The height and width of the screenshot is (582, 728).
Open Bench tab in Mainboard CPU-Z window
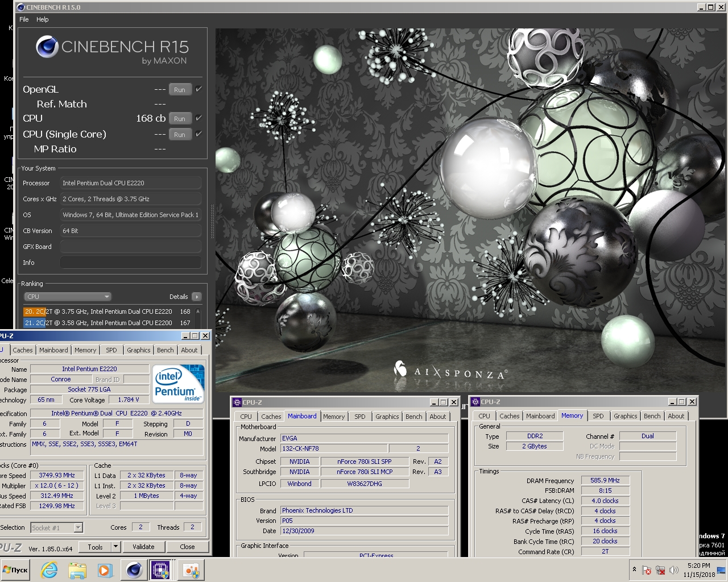(414, 417)
